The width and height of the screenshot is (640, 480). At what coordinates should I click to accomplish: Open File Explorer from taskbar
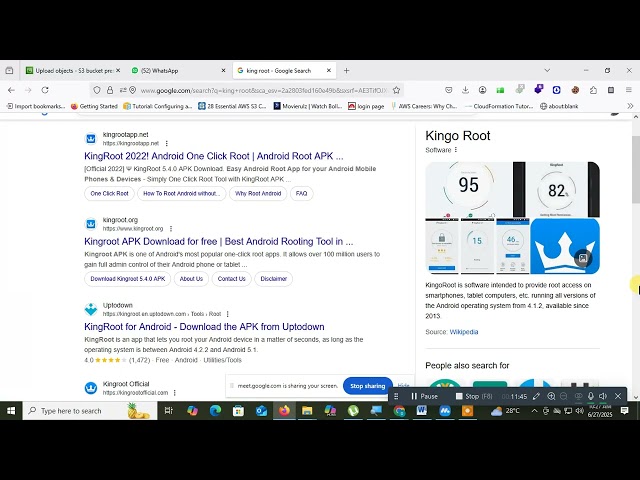307,411
